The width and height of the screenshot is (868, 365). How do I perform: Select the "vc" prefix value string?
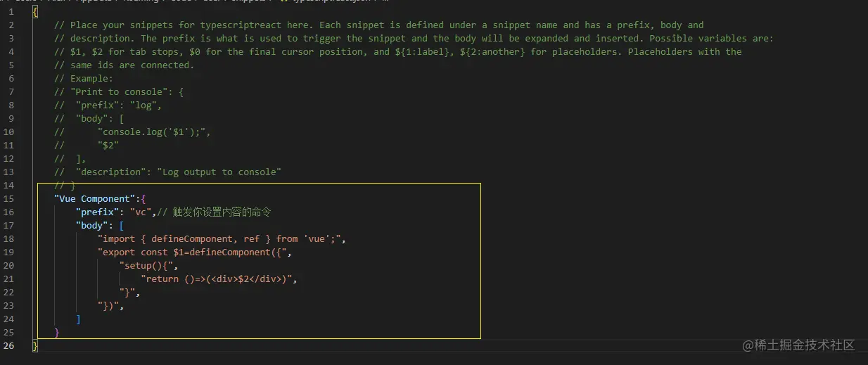tap(141, 212)
